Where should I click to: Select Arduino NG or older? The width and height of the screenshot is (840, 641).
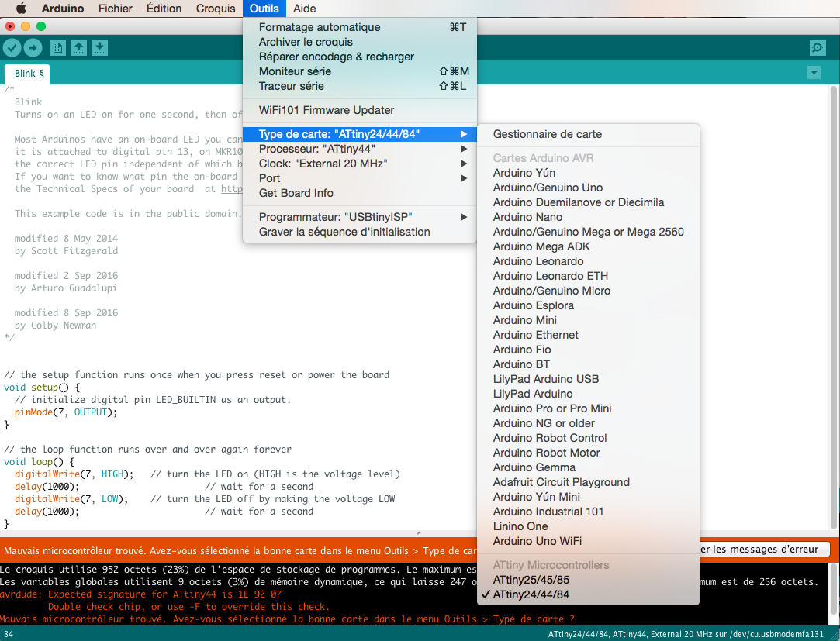588,423
